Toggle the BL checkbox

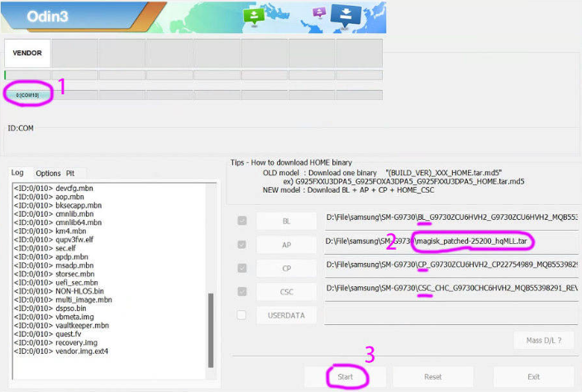click(x=242, y=221)
